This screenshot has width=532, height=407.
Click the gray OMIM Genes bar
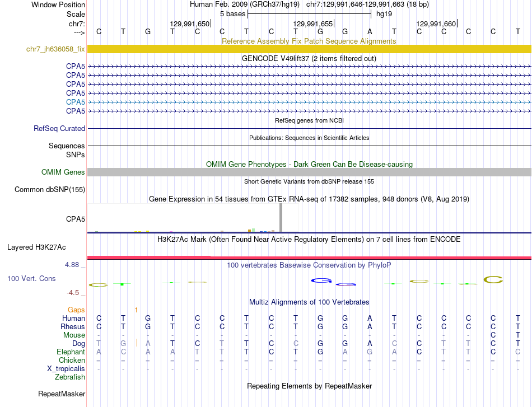click(309, 172)
